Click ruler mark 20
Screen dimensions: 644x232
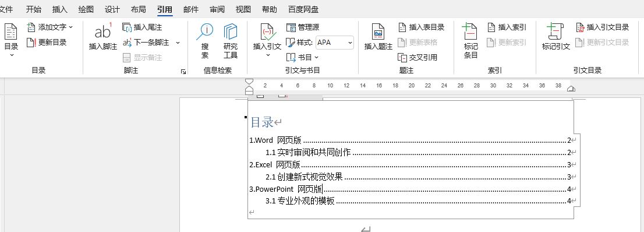[x=412, y=86]
